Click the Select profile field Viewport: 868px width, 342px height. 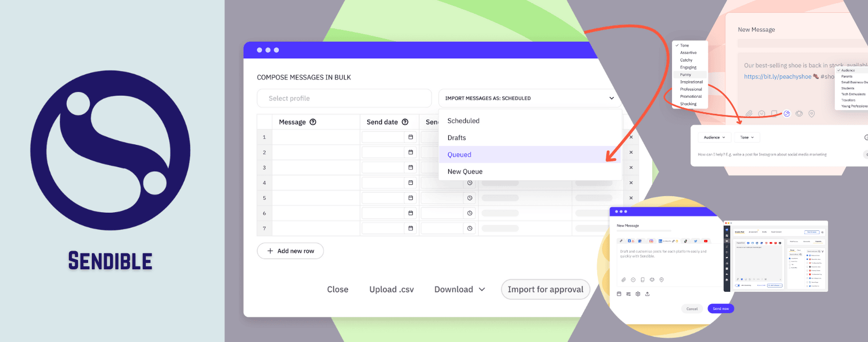pyautogui.click(x=344, y=98)
